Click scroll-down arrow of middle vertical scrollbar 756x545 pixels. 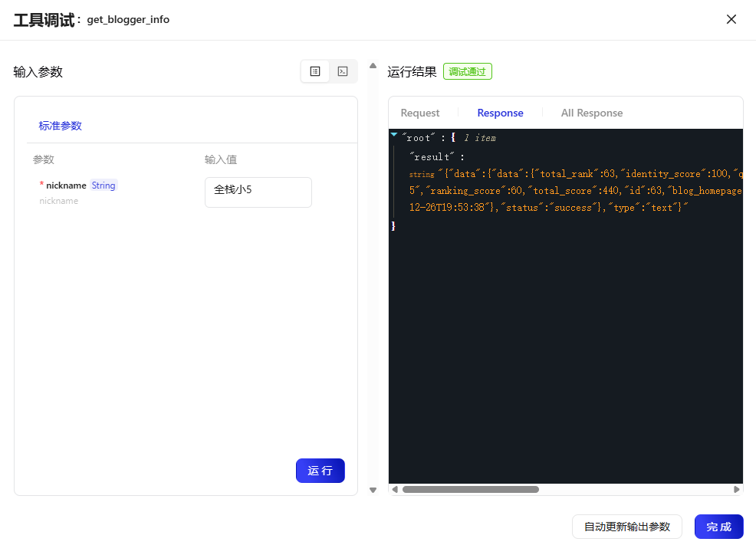[x=373, y=490]
